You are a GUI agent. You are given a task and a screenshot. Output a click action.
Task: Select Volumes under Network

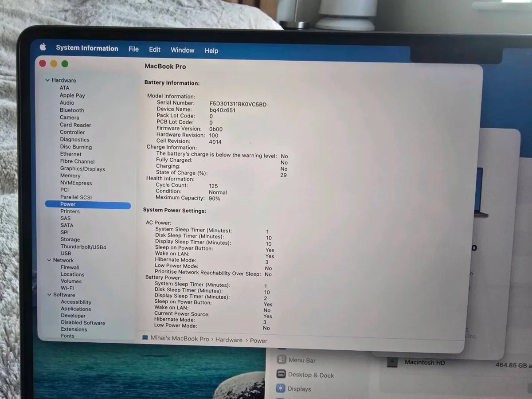click(71, 281)
